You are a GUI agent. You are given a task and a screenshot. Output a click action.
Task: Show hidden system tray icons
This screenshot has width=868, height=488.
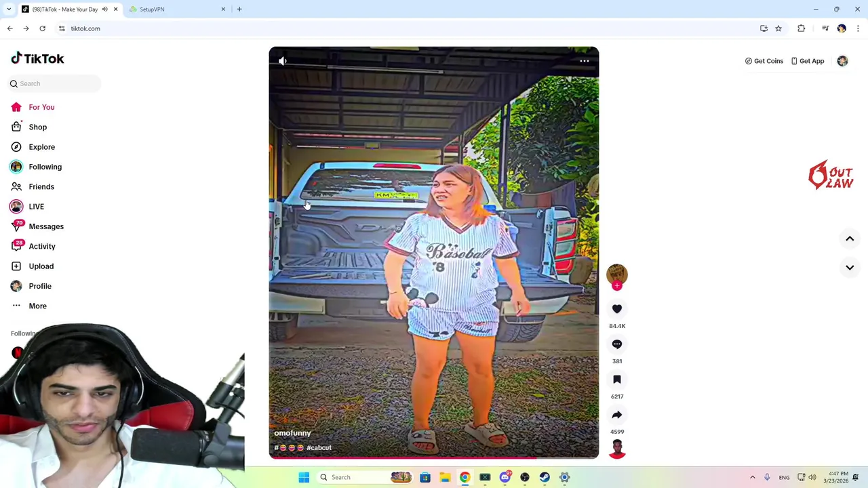click(x=752, y=477)
